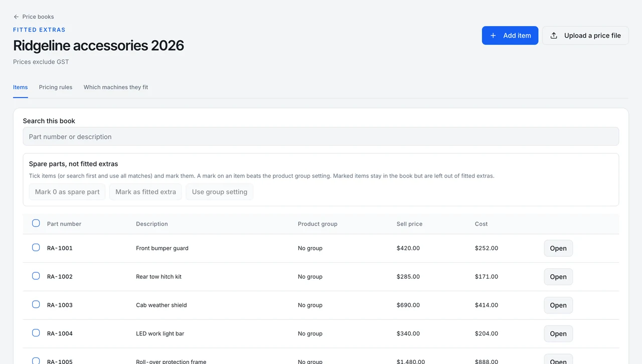Click the $171.00 cost value
642x364 pixels.
[x=487, y=277]
